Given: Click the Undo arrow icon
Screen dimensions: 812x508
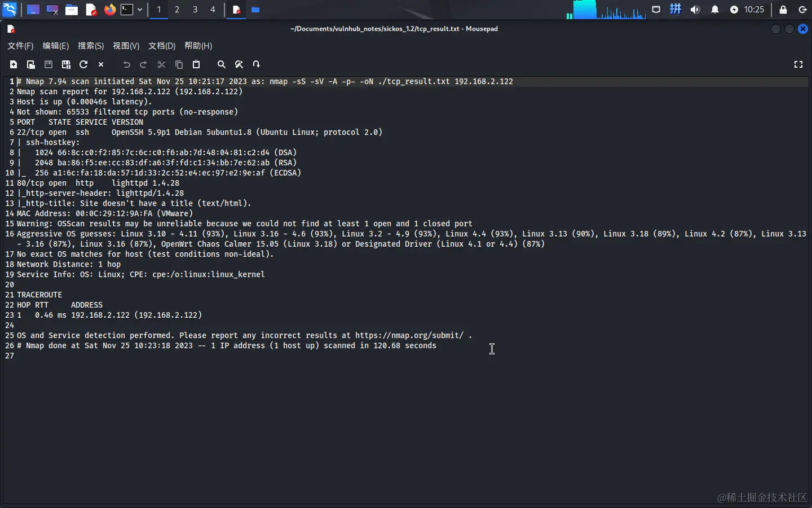Looking at the screenshot, I should (126, 64).
